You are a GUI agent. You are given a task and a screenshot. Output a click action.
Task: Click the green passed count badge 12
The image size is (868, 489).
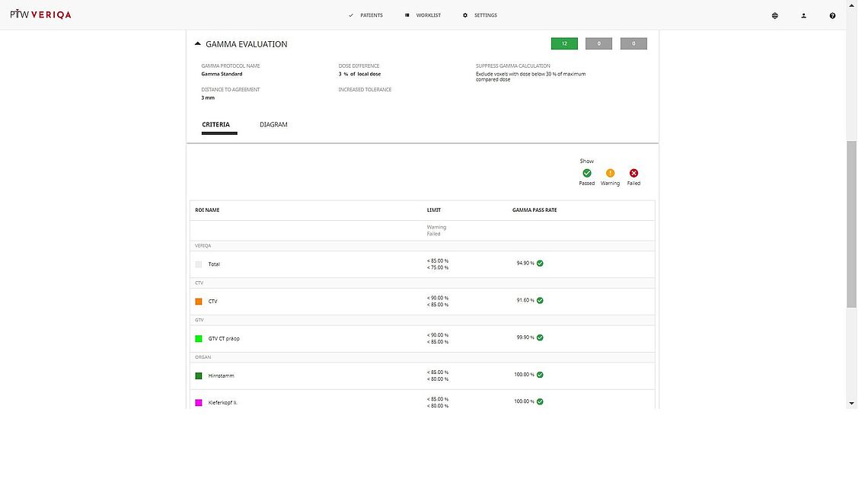click(x=564, y=43)
